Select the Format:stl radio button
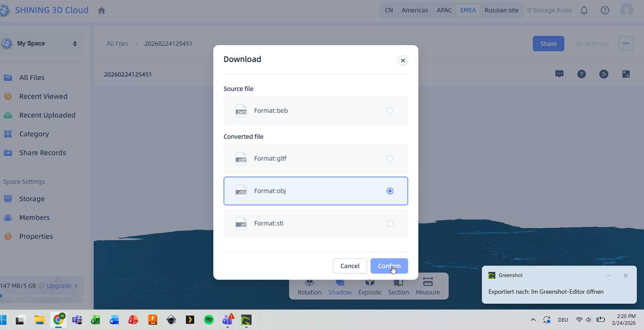 coord(390,223)
